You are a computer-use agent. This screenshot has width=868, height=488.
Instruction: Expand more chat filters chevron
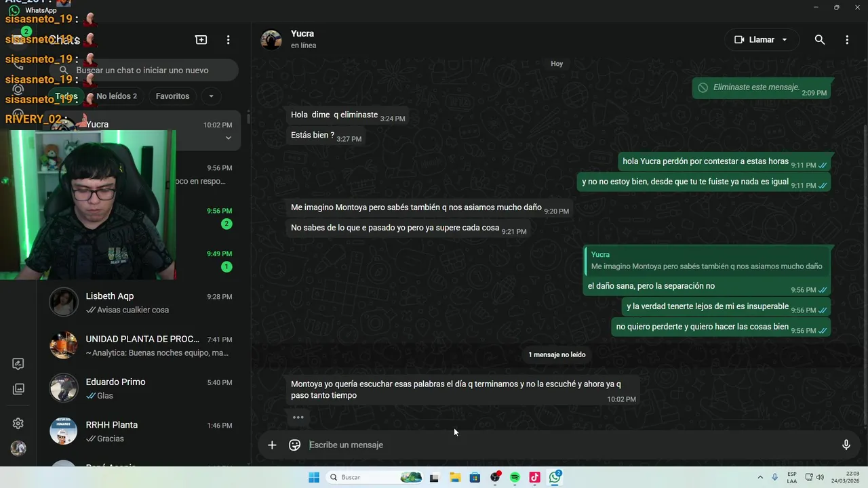pyautogui.click(x=211, y=96)
